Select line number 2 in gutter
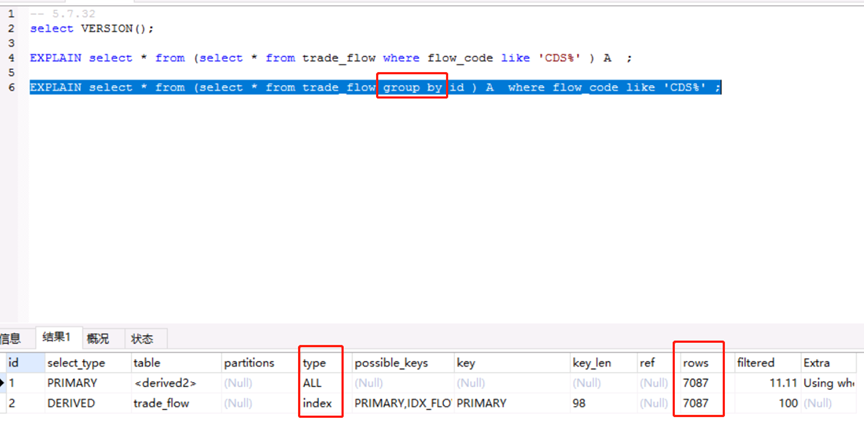The image size is (864, 434). (12, 29)
